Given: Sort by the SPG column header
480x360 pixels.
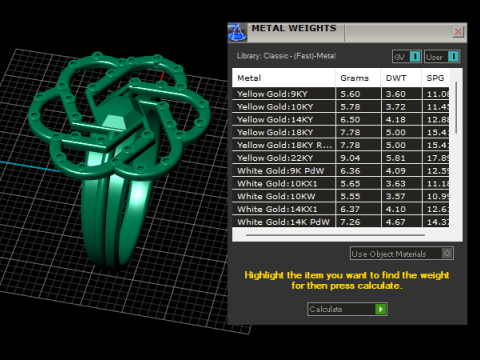Looking at the screenshot, I should (435, 78).
